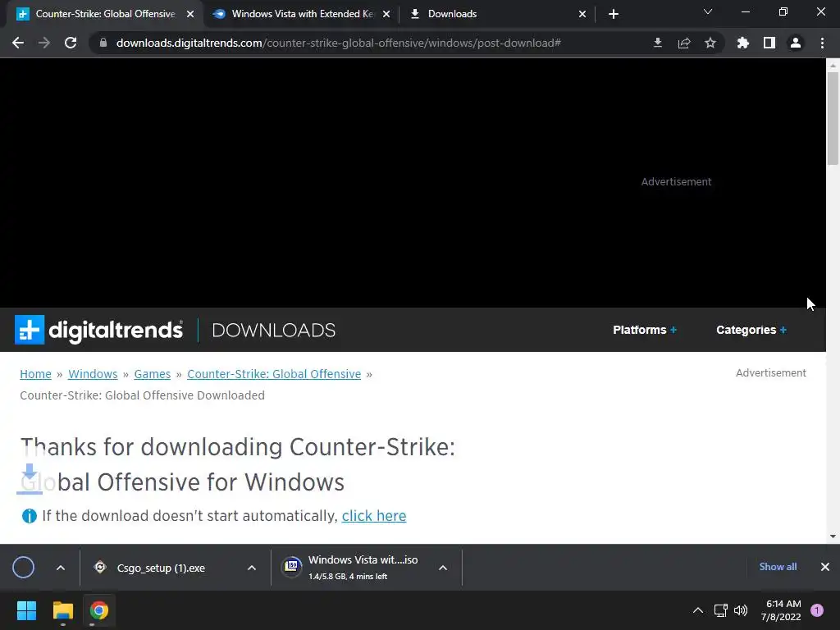840x630 pixels.
Task: Open the Windows Start menu
Action: [26, 610]
